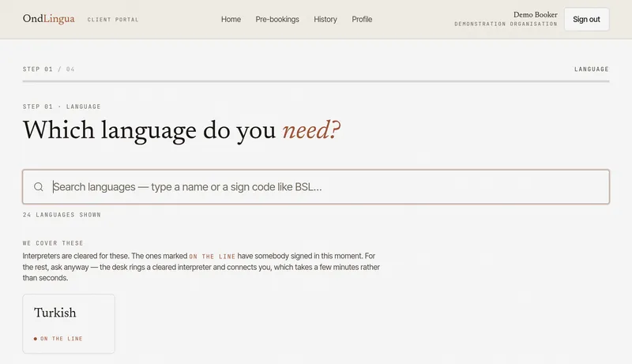Click the 'We cover these' heading
This screenshot has width=632, height=364.
53,243
